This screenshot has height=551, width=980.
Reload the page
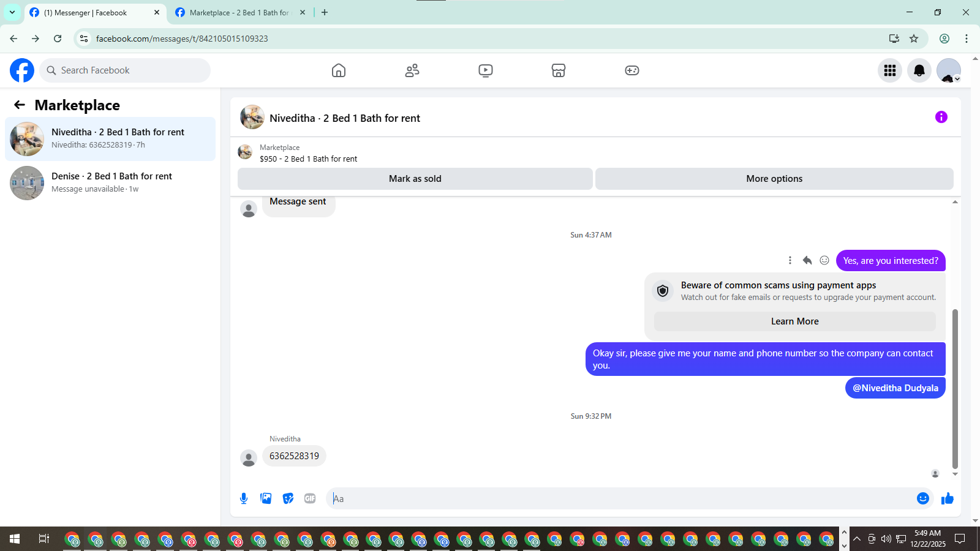[x=58, y=39]
